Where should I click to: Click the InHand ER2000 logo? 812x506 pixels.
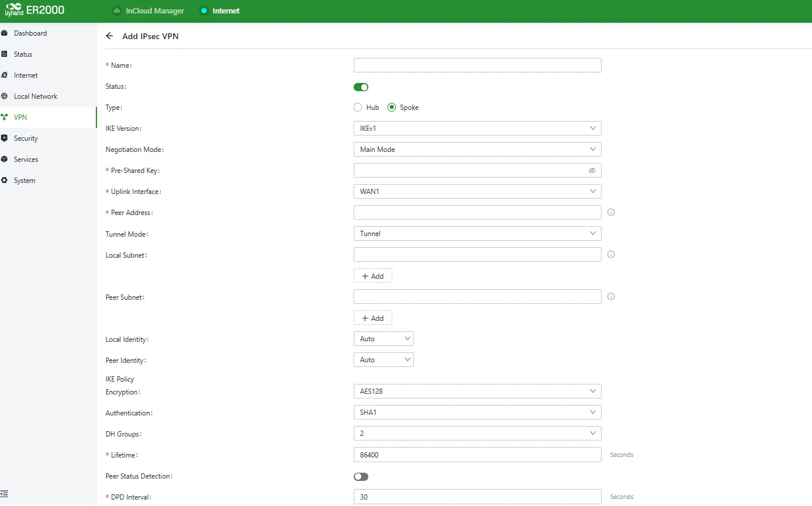point(34,11)
